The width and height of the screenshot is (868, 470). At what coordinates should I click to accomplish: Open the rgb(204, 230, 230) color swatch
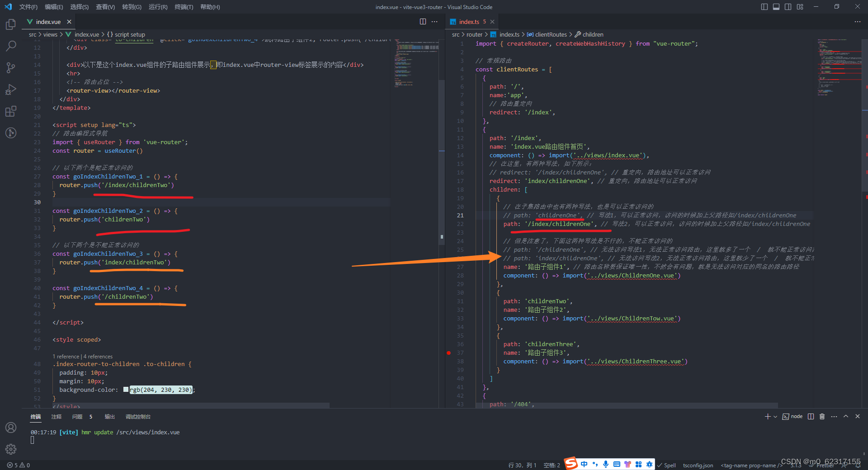(126, 390)
